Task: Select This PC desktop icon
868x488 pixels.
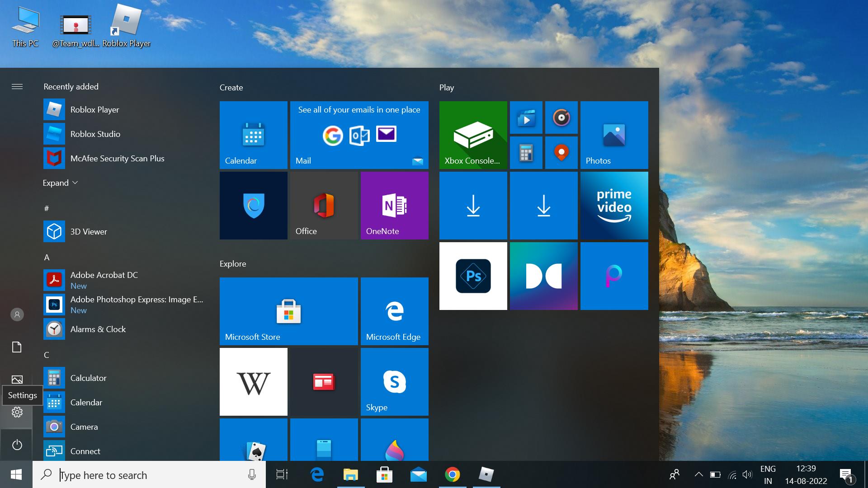Action: coord(25,27)
